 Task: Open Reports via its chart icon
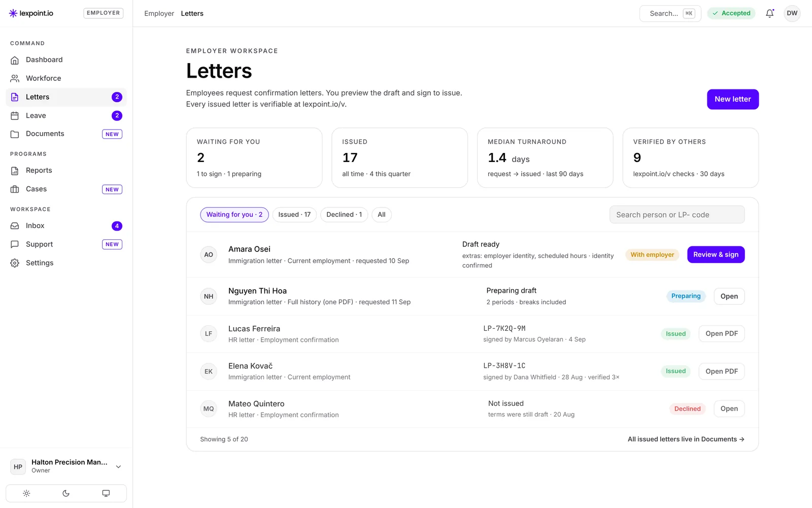coord(15,171)
